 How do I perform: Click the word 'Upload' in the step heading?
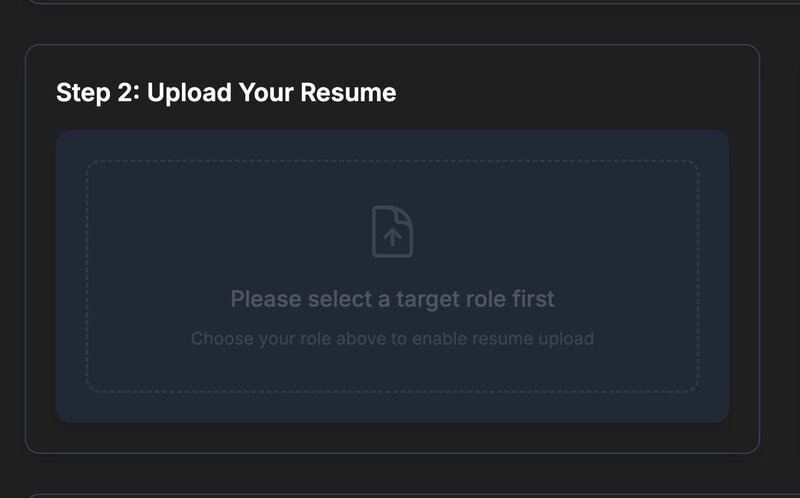(x=189, y=94)
